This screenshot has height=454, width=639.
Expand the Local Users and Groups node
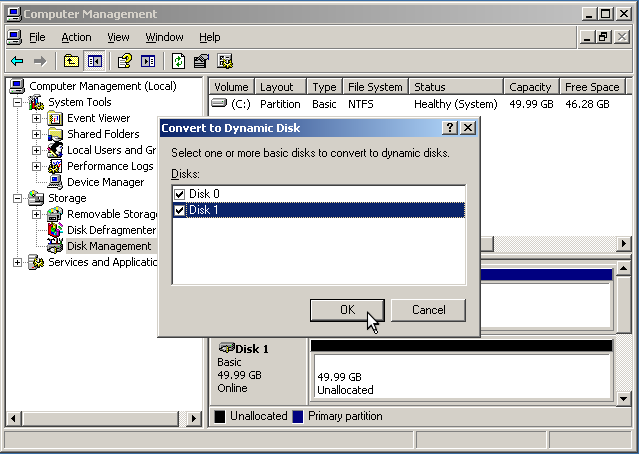pos(36,150)
